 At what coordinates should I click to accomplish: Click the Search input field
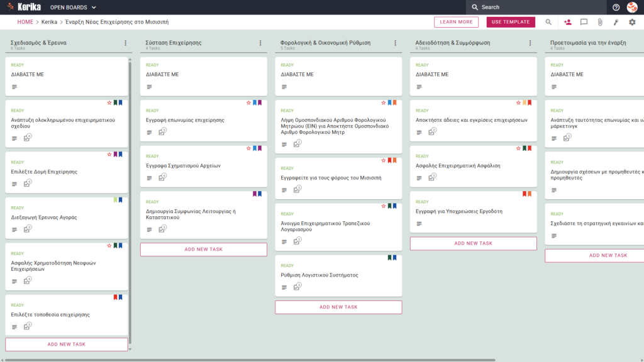point(536,7)
